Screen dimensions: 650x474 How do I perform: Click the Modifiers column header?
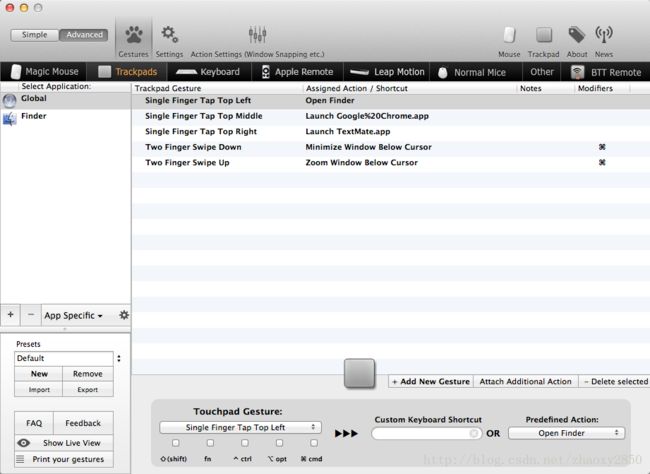click(601, 88)
